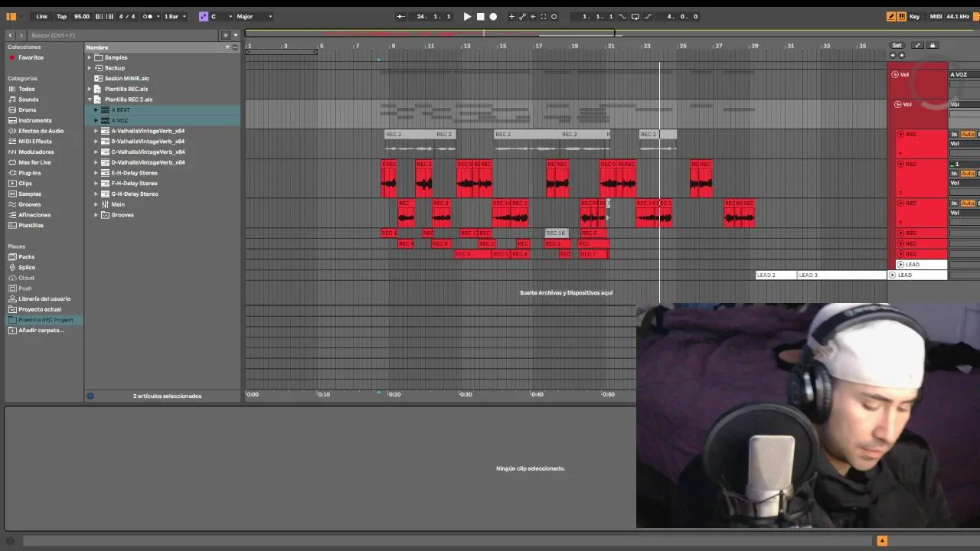Click the tempo field showing 95.00
Viewport: 980px width, 551px height.
81,16
